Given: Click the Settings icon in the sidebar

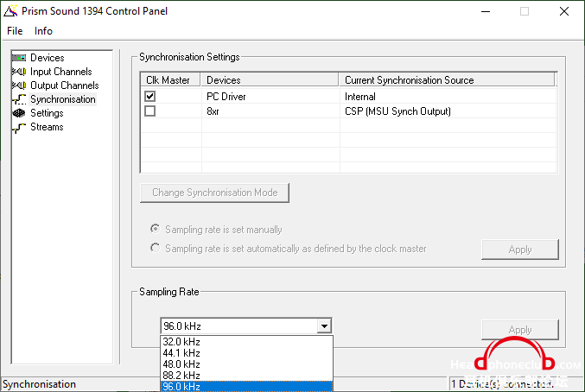Looking at the screenshot, I should point(19,113).
